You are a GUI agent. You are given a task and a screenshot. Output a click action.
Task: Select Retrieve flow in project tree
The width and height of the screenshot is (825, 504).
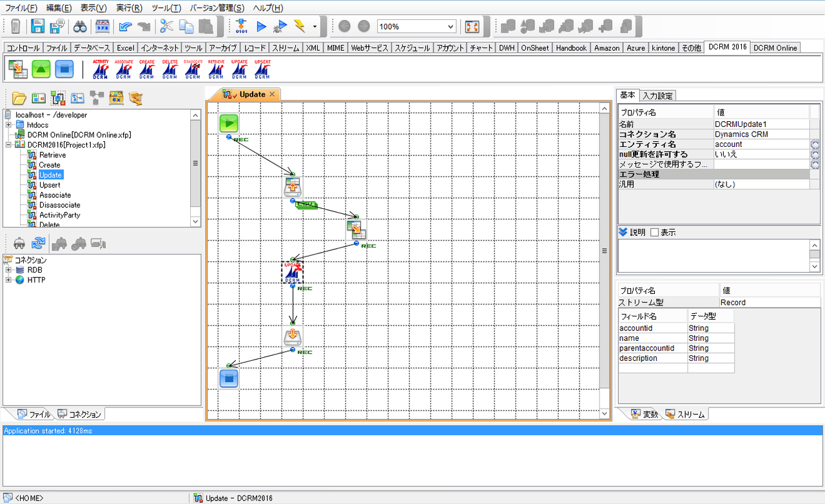pos(52,155)
